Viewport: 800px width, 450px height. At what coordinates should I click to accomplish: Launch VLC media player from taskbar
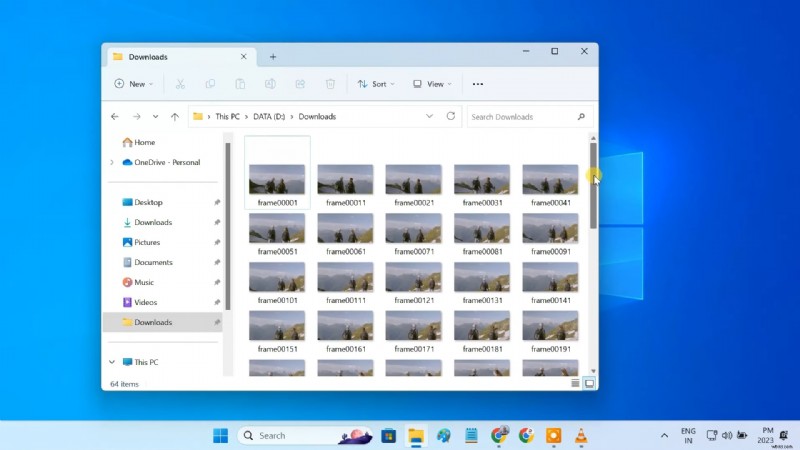pyautogui.click(x=581, y=436)
